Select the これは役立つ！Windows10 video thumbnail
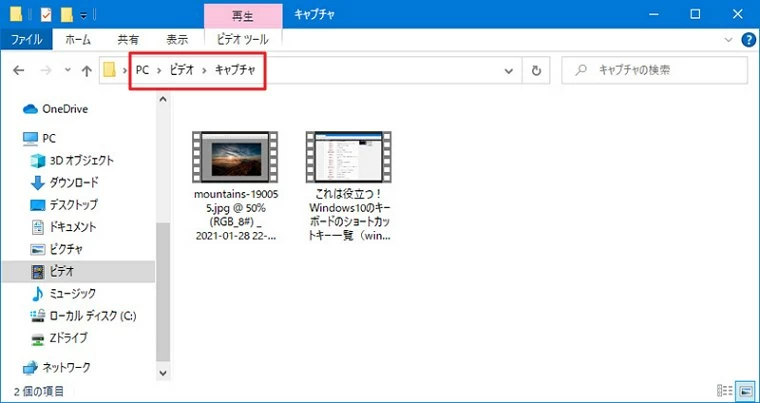The height and width of the screenshot is (403, 760). 349,157
